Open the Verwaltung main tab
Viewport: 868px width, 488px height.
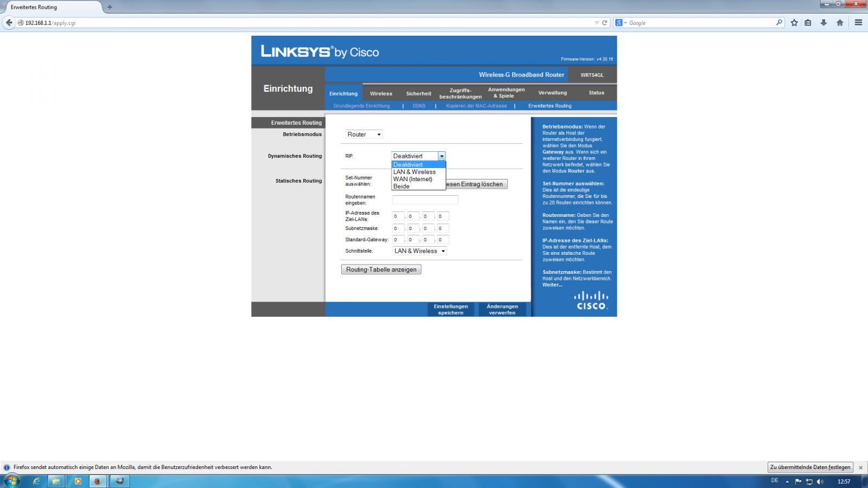552,93
